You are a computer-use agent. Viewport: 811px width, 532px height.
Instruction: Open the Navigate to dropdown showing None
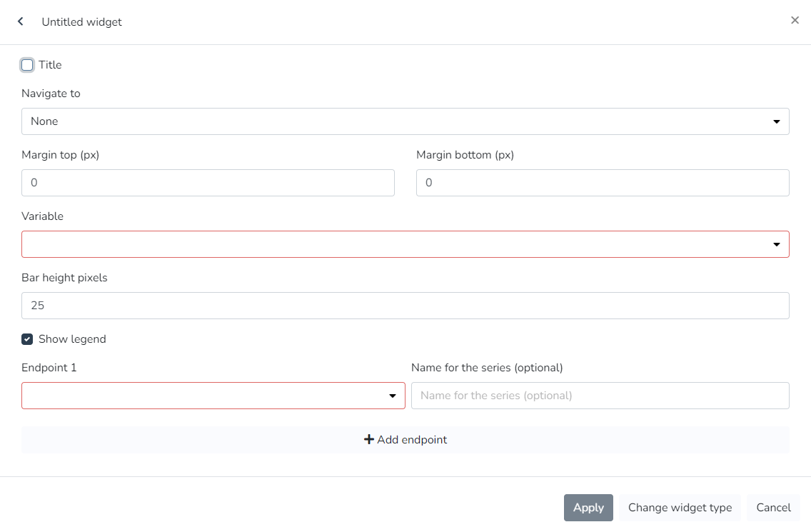click(x=400, y=121)
